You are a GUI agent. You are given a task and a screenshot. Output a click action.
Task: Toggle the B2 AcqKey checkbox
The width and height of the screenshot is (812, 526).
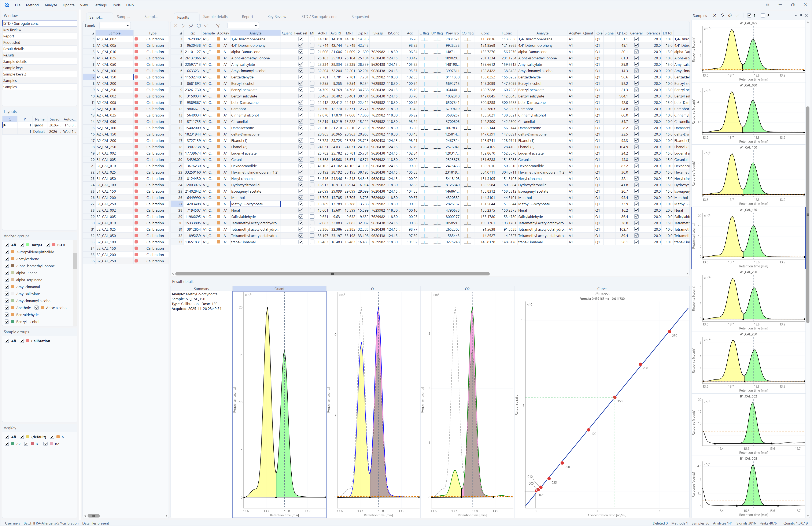[x=45, y=444]
